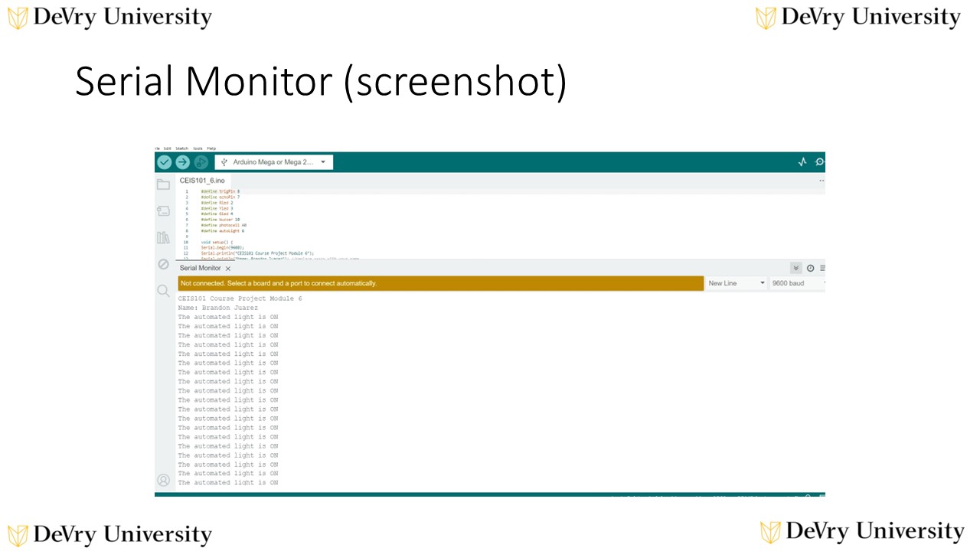Open the Search sidebar icon

click(x=163, y=291)
